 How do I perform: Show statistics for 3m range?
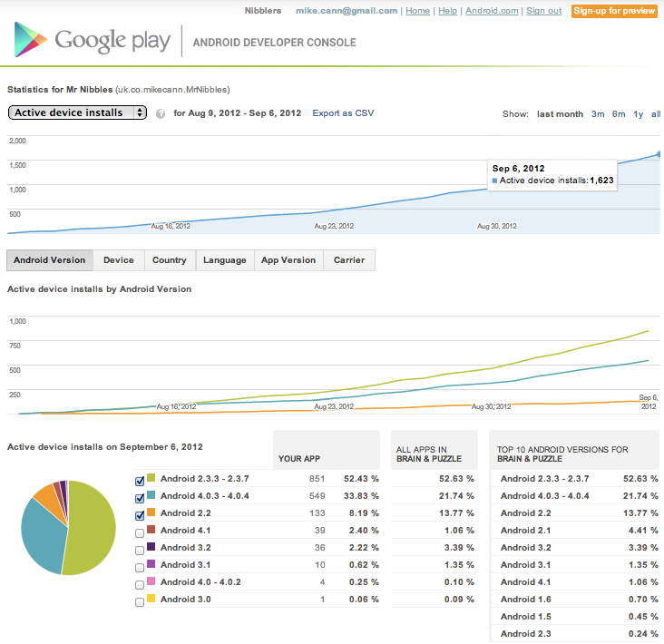[598, 114]
